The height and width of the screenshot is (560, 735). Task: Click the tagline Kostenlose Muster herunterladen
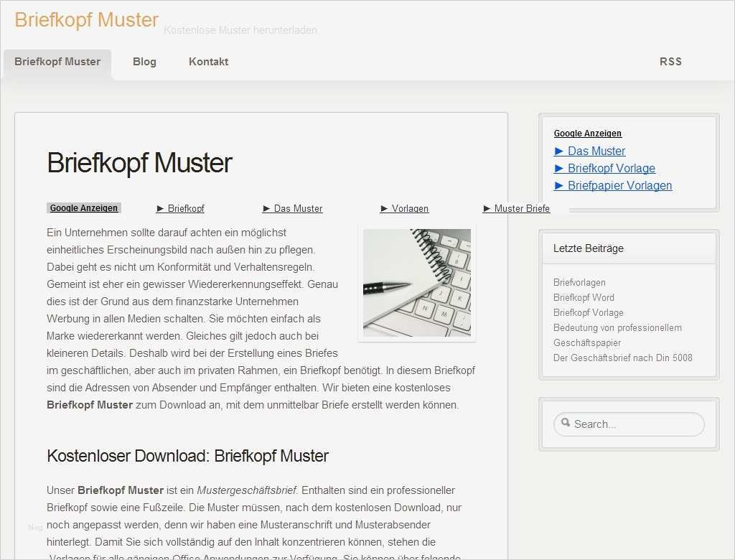pyautogui.click(x=240, y=30)
